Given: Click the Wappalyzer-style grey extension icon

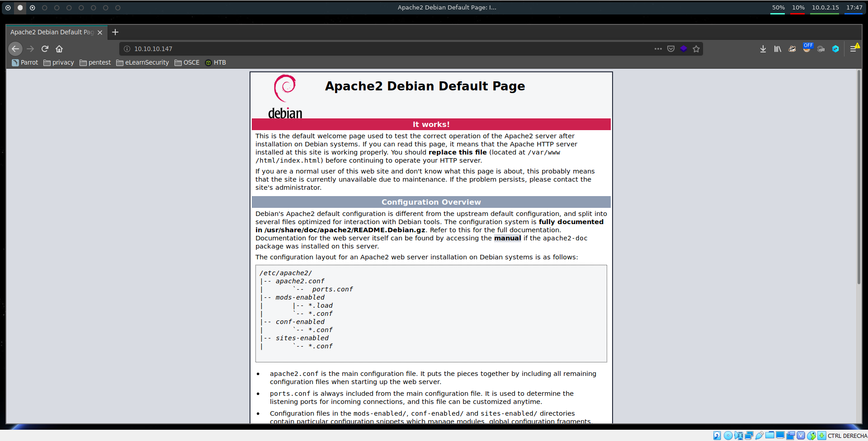Looking at the screenshot, I should pos(821,49).
